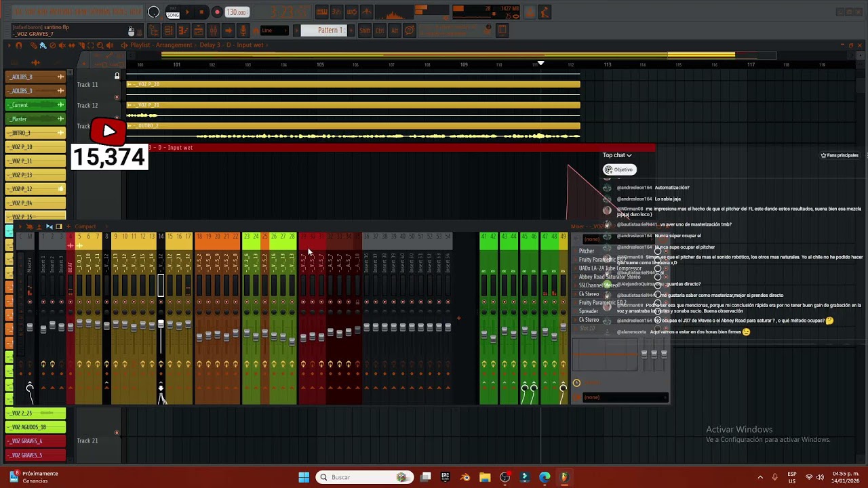Screen dimensions: 868x488
Task: Open the Compact layout dropdown in the mixer
Action: point(85,226)
